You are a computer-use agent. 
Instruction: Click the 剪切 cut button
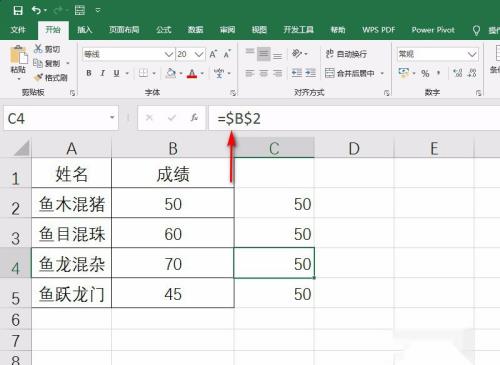(47, 49)
